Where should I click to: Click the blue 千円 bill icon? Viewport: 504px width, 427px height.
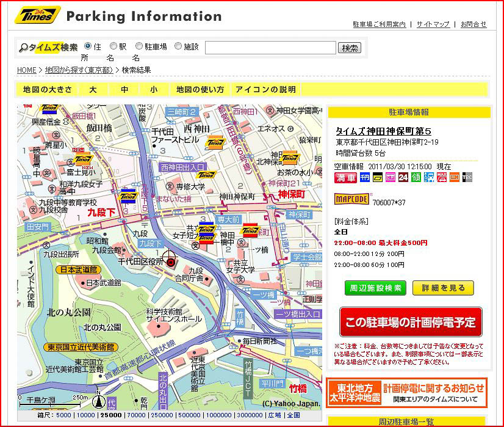coord(364,178)
